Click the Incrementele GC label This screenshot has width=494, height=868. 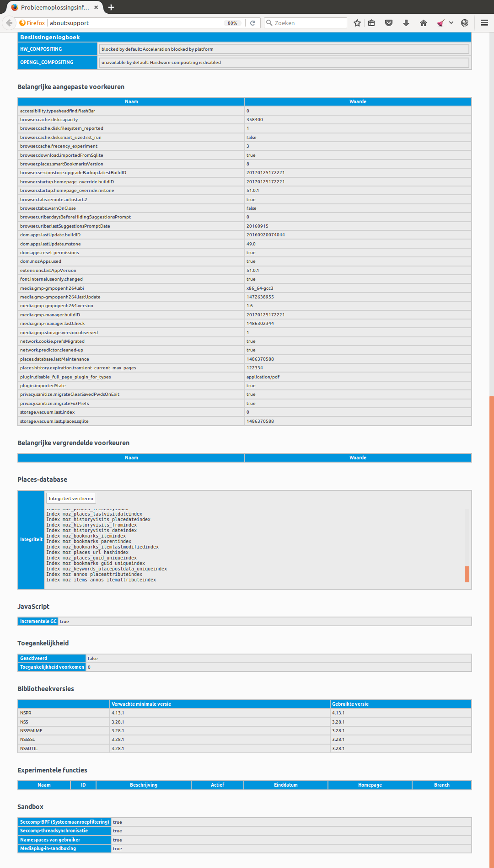pyautogui.click(x=38, y=622)
